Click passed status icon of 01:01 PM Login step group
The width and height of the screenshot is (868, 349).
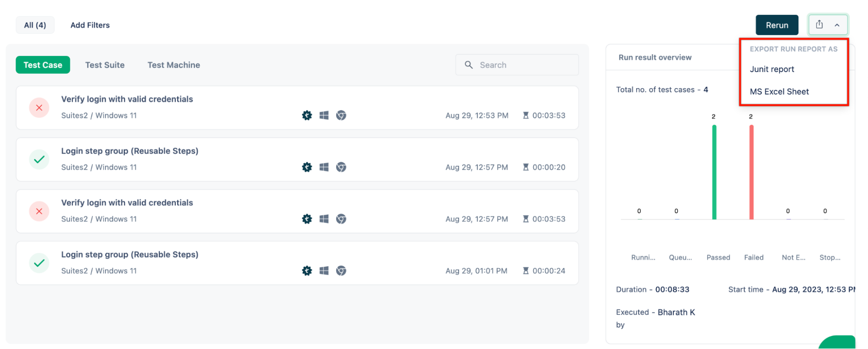pos(39,263)
